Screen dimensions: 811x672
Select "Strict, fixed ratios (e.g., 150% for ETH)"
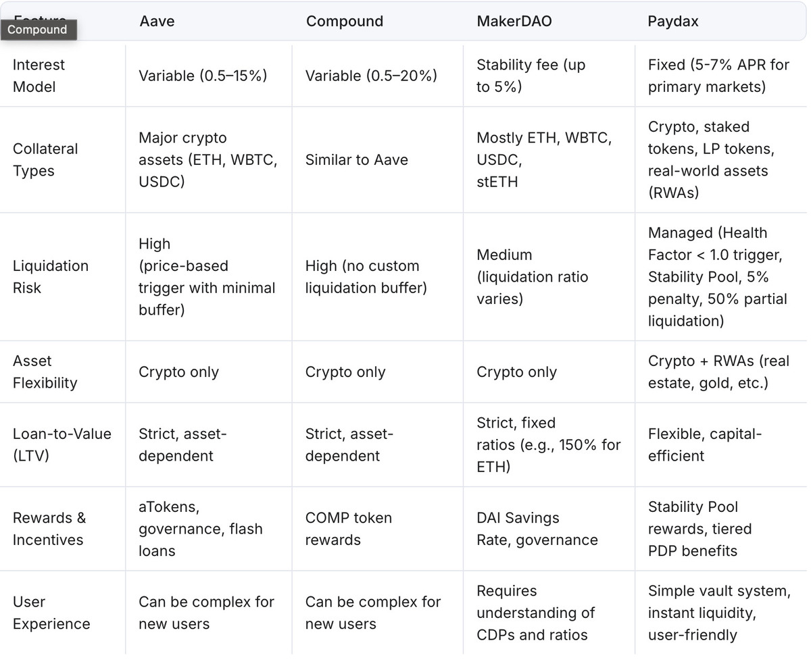pos(549,444)
